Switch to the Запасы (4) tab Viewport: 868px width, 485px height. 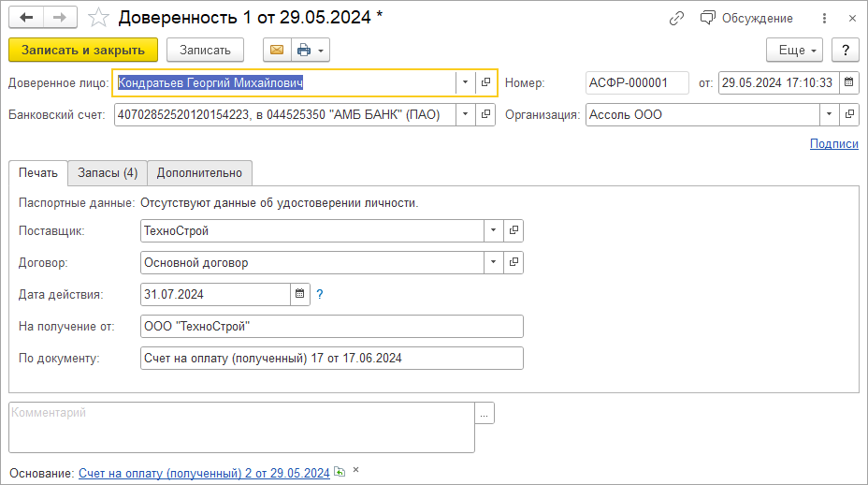tap(108, 172)
